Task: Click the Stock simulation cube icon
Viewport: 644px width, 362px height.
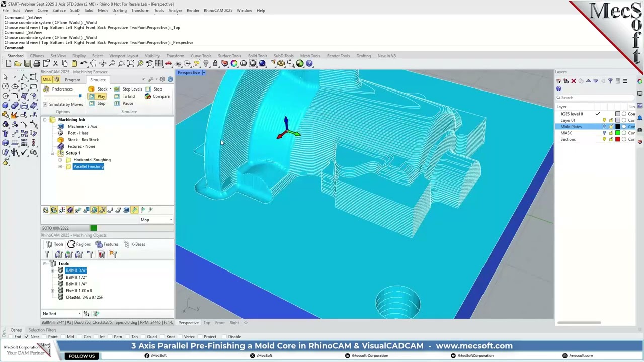Action: (91, 89)
